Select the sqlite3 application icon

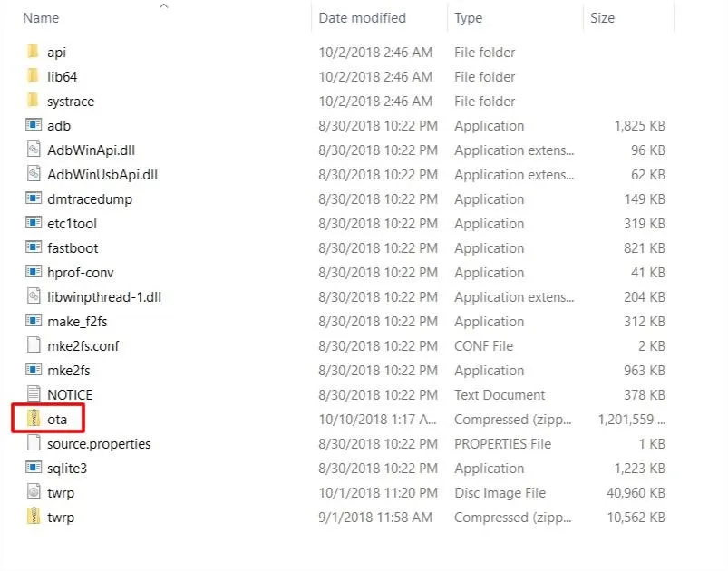coord(34,467)
